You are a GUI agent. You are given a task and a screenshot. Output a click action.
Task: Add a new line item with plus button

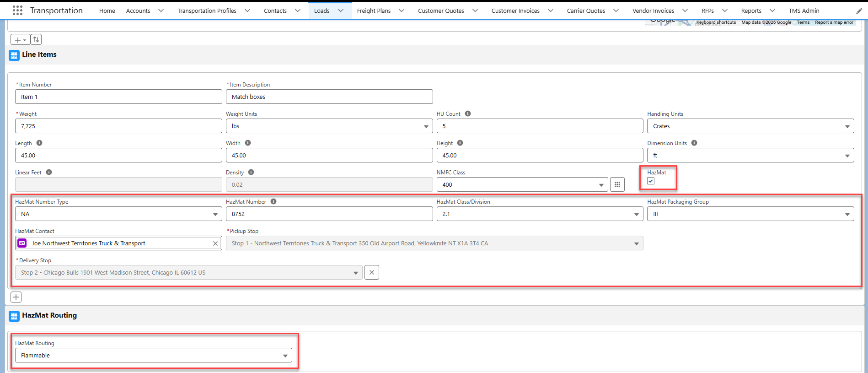pos(16,297)
